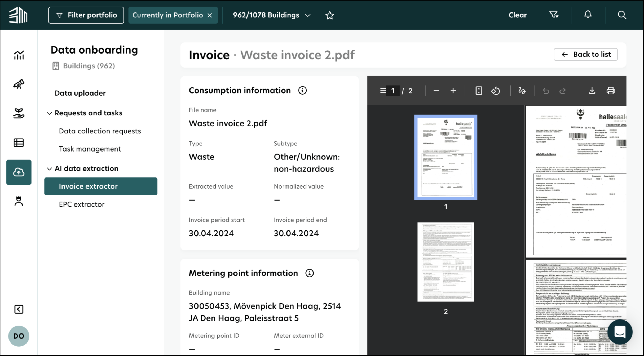
Task: Click Clear filters
Action: point(517,15)
